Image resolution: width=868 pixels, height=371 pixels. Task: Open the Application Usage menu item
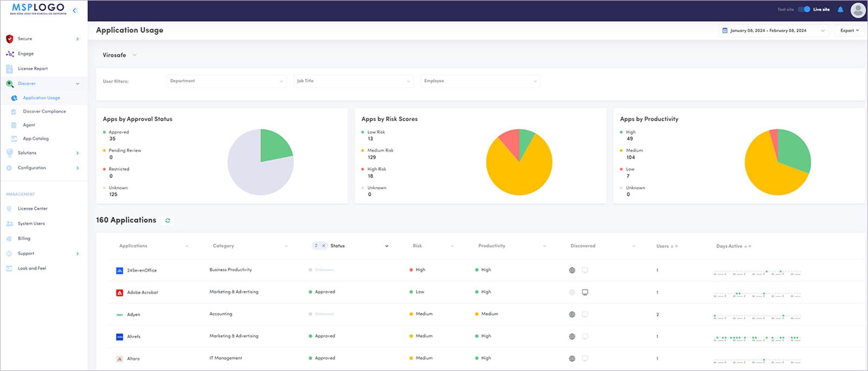pyautogui.click(x=41, y=98)
